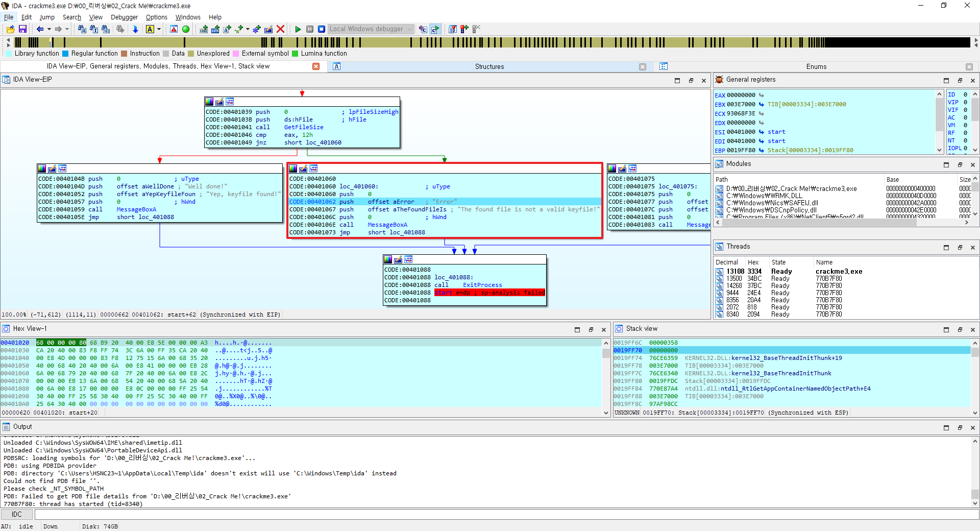This screenshot has width=980, height=531.
Task: Click the IDC language button
Action: click(x=17, y=514)
